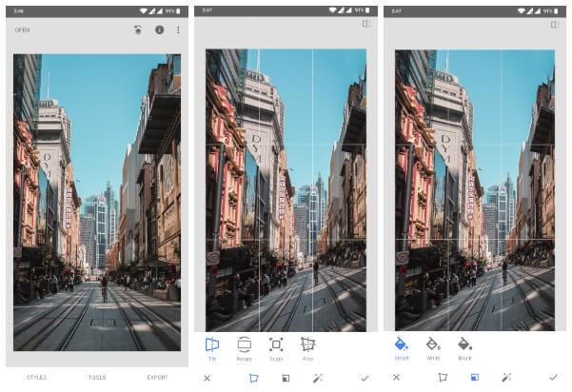Tap auto-adjust magic wand in Tilt screen
Image resolution: width=572 pixels, height=392 pixels.
tap(317, 378)
